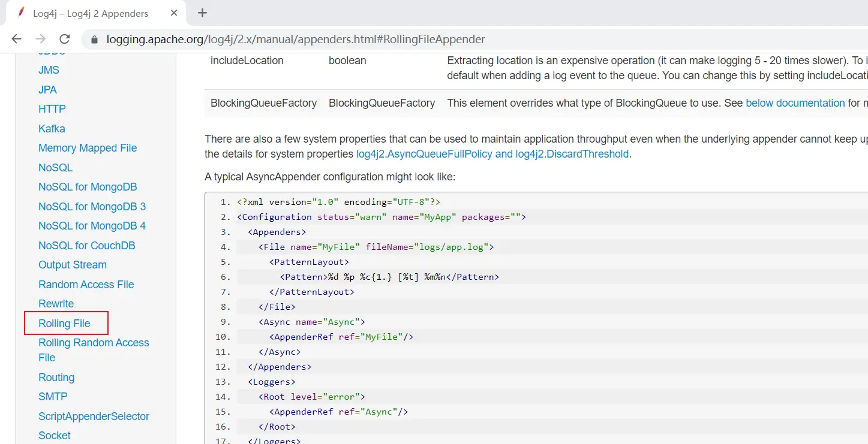
Task: Click the browser forward arrow button
Action: 40,39
